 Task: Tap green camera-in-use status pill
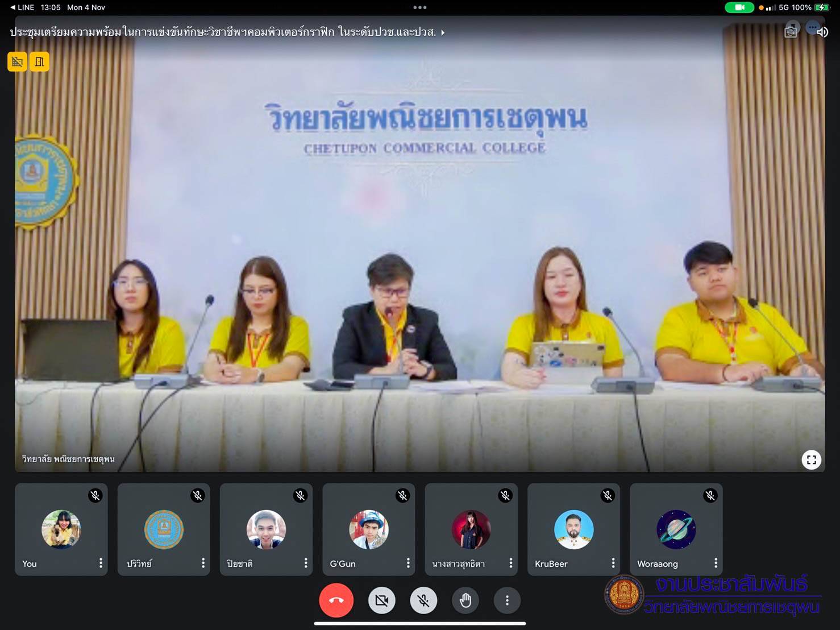(739, 7)
